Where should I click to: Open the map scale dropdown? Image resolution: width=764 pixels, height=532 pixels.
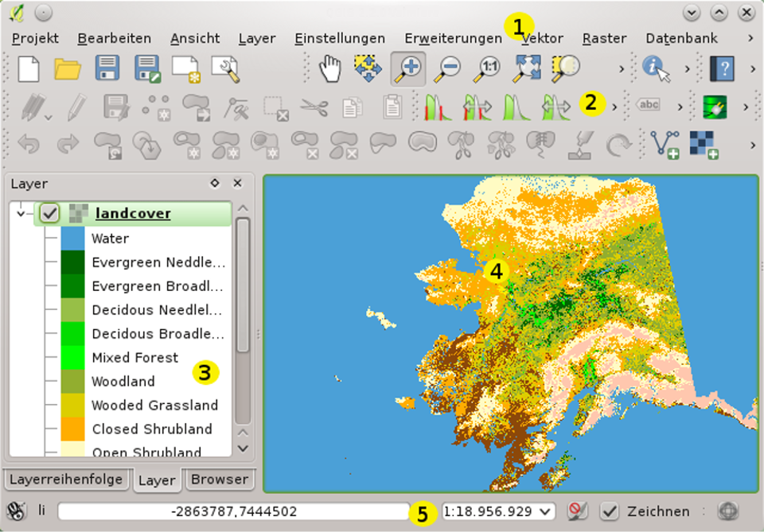click(x=545, y=511)
